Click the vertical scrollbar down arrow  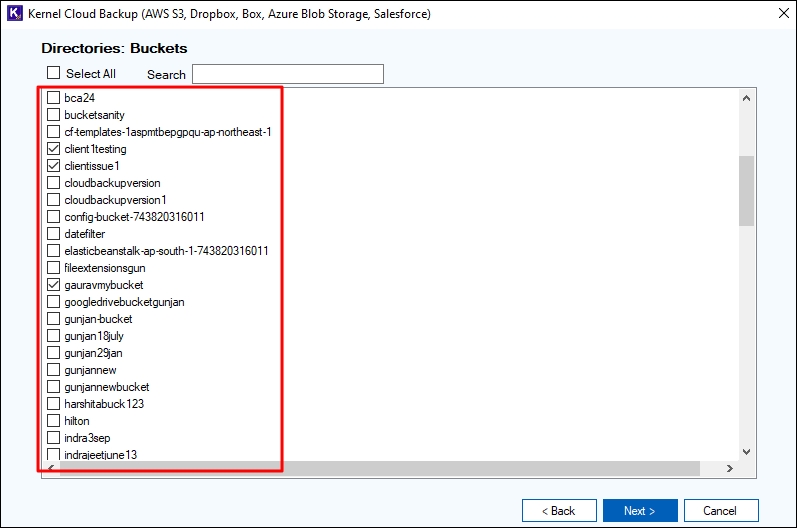click(x=746, y=452)
